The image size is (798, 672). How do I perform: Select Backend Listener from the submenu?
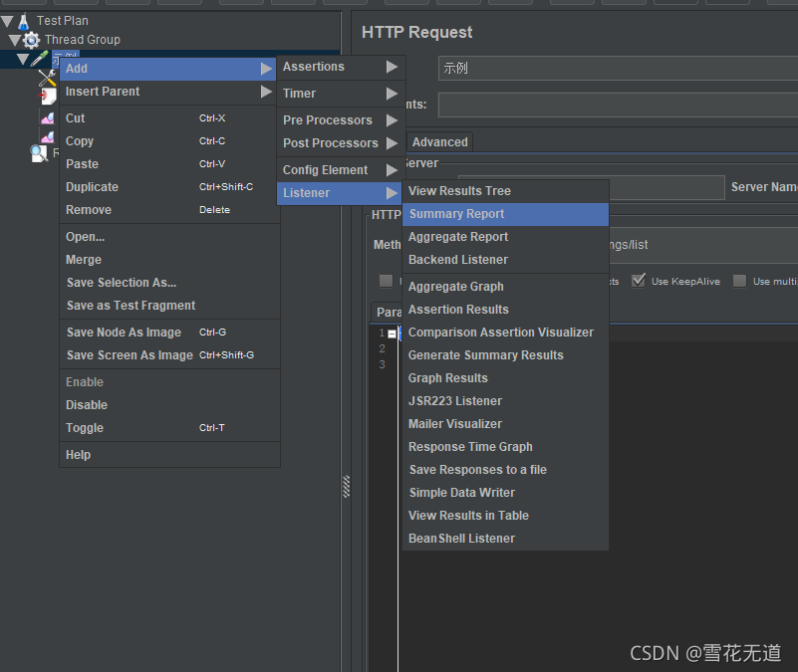(505, 260)
